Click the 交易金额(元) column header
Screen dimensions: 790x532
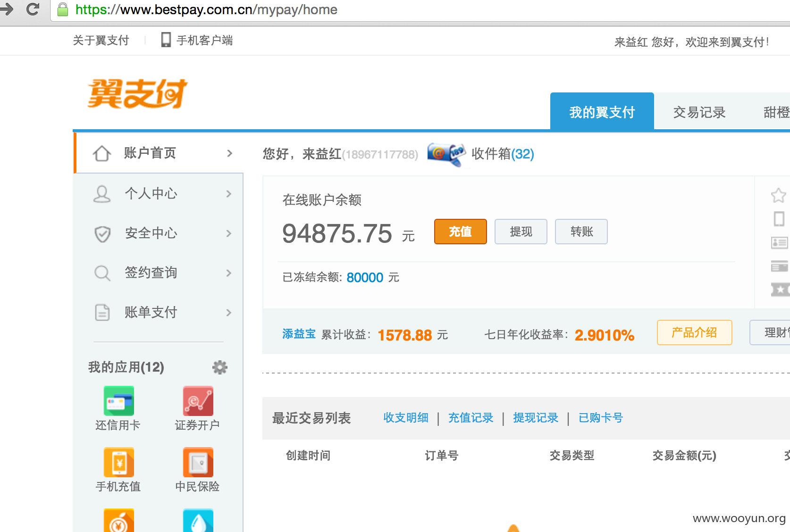click(684, 455)
